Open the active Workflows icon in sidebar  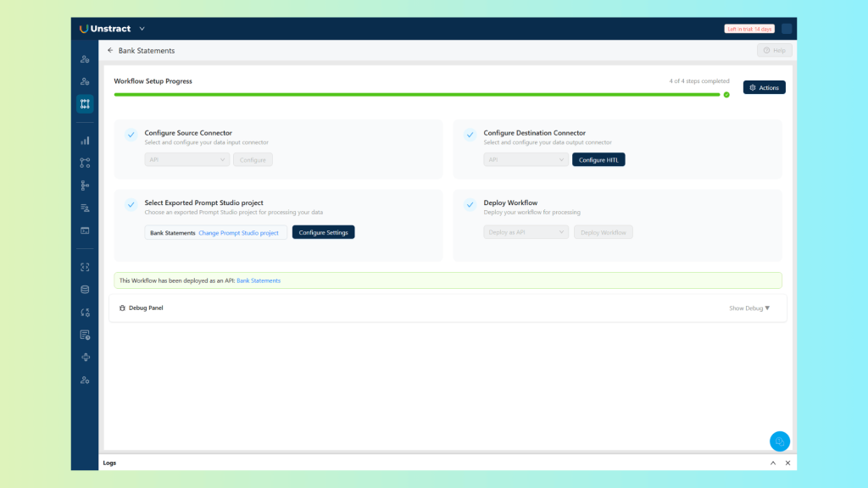85,104
